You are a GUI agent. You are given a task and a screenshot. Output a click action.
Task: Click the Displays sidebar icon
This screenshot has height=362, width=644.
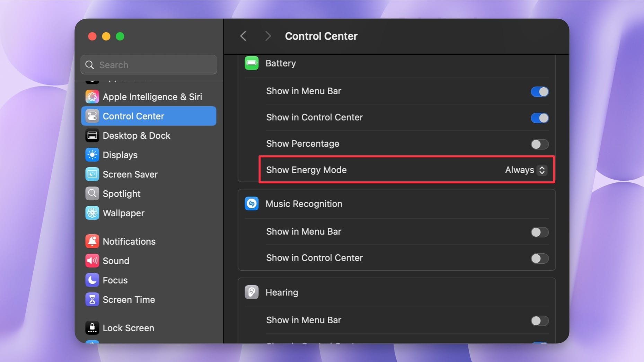pos(92,155)
